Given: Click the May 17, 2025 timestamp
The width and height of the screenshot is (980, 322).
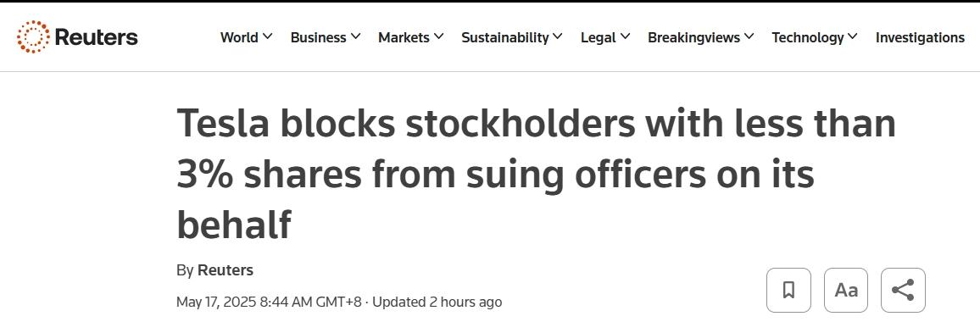Looking at the screenshot, I should 269,302.
